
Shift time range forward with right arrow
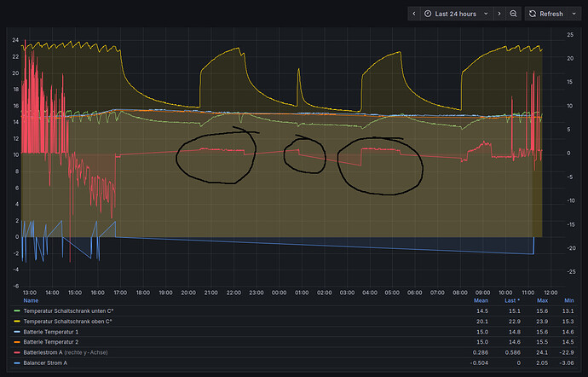(x=499, y=14)
